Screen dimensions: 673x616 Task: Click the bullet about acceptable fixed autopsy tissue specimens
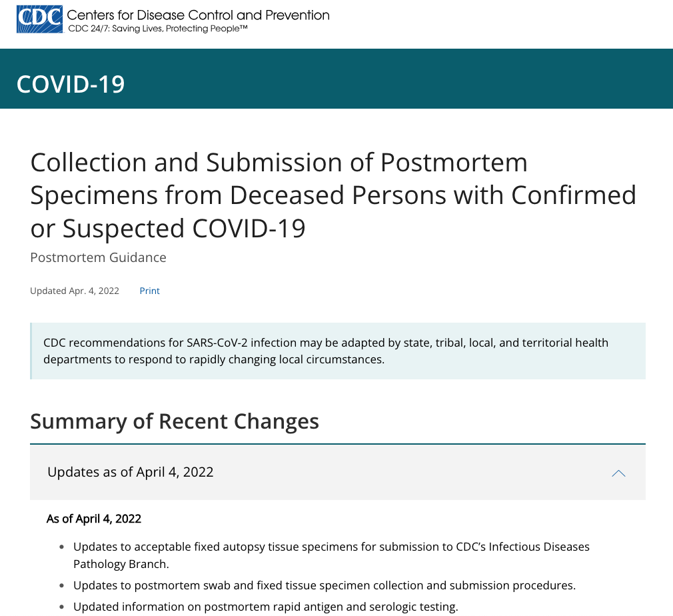tap(331, 547)
